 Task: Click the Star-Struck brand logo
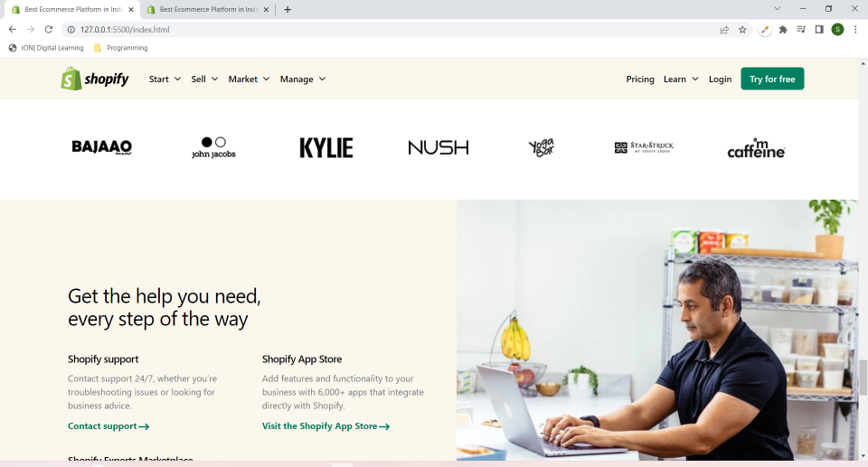(644, 147)
